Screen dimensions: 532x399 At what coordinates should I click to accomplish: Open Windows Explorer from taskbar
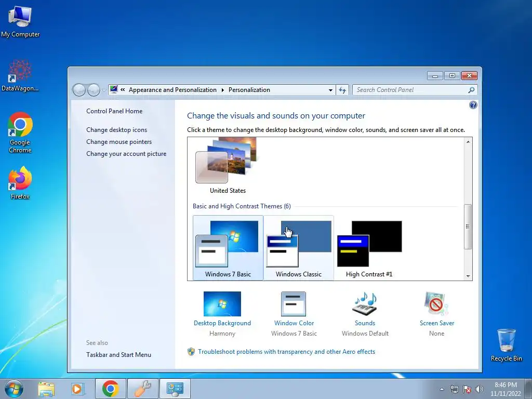click(46, 389)
